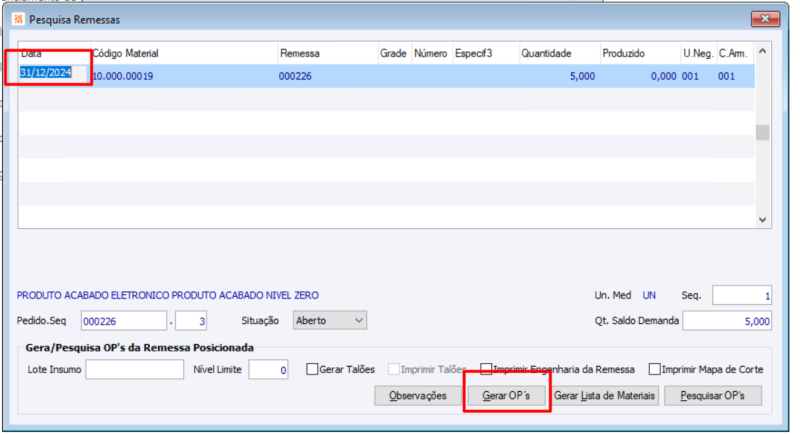The width and height of the screenshot is (800, 434).
Task: Check Imprimir Engenharia da Remessa
Action: click(x=486, y=369)
